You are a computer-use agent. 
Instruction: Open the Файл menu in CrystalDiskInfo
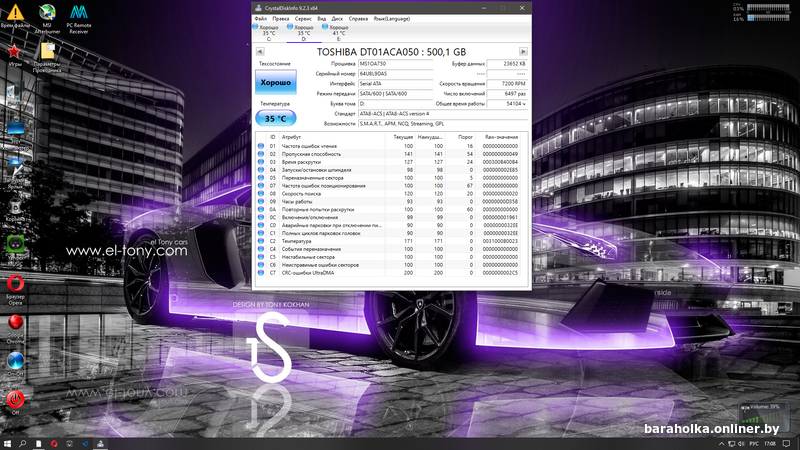(260, 18)
